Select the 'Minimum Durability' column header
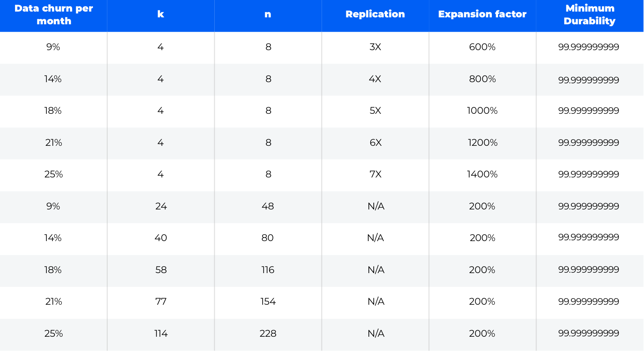 click(x=590, y=15)
